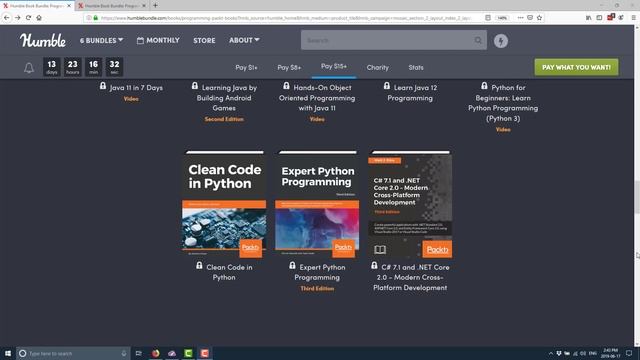The image size is (640, 360).
Task: Click the Firefox icon on the taskbar
Action: pos(156,353)
